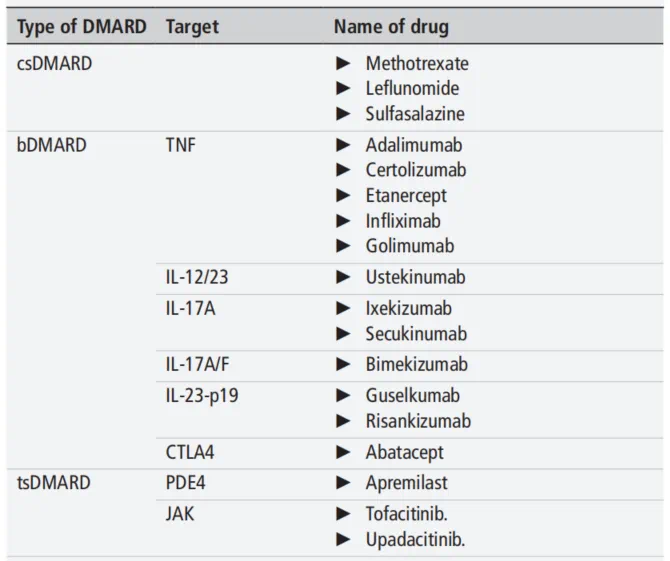670x561 pixels.
Task: Select the "Type of DMARD" column header
Action: [x=82, y=27]
